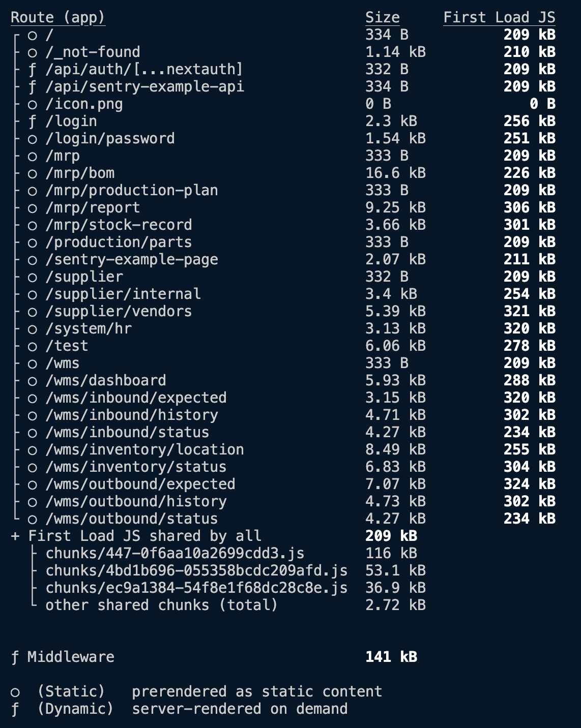
Task: Click the ƒ symbol next to Middleware
Action: tap(15, 657)
